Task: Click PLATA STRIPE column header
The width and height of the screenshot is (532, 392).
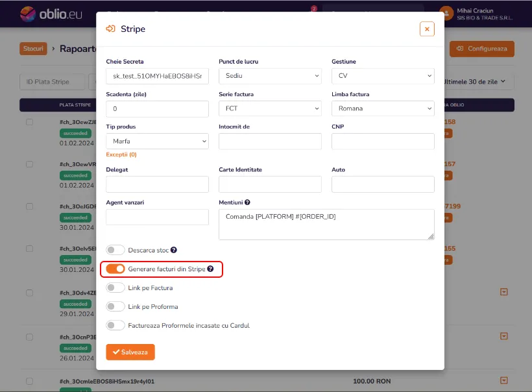Action: pos(75,105)
